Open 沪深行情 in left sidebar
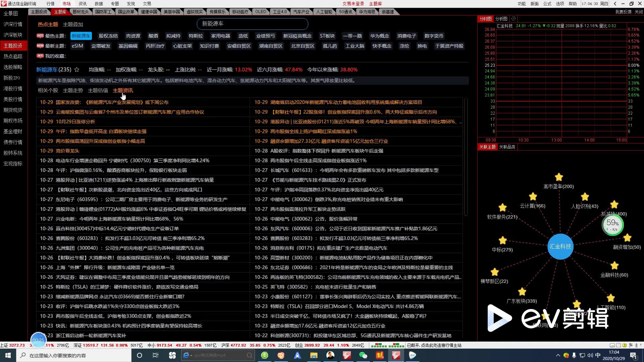This screenshot has height=362, width=644. tap(13, 24)
